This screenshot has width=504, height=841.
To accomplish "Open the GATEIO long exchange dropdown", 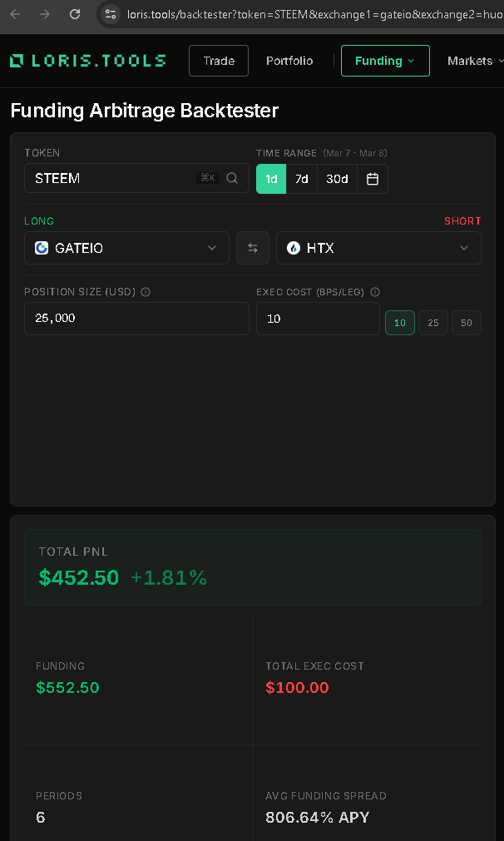I will pos(126,248).
